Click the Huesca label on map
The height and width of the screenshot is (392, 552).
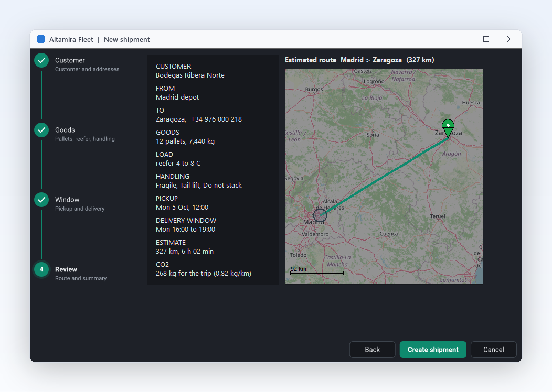pos(471,102)
